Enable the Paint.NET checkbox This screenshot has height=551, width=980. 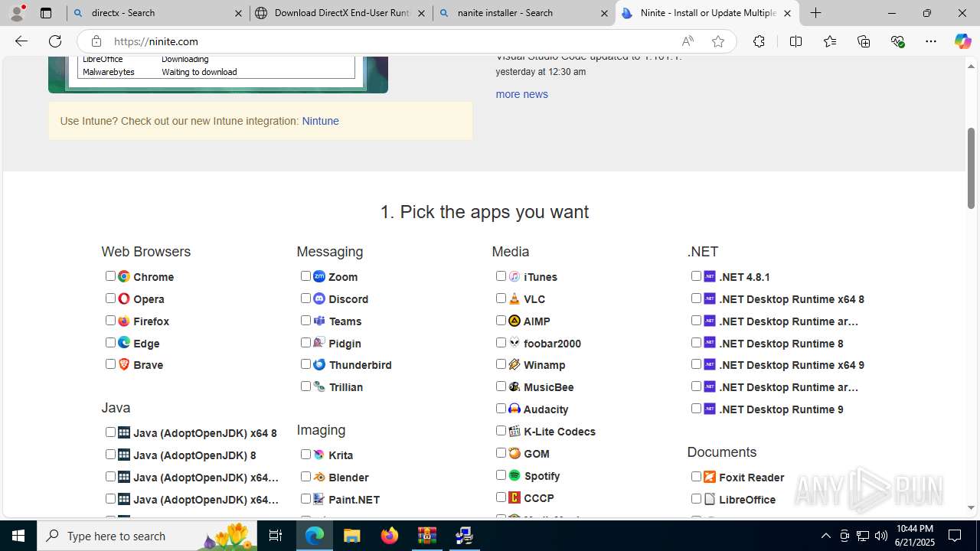click(x=305, y=498)
